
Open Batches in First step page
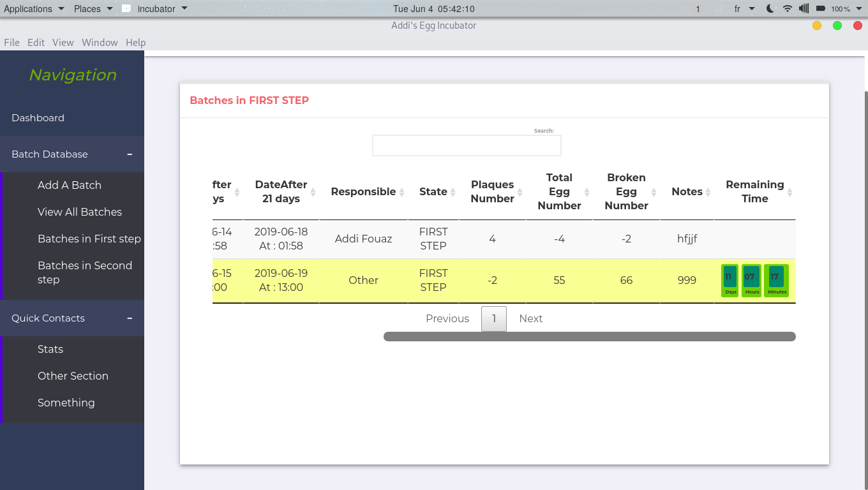89,239
